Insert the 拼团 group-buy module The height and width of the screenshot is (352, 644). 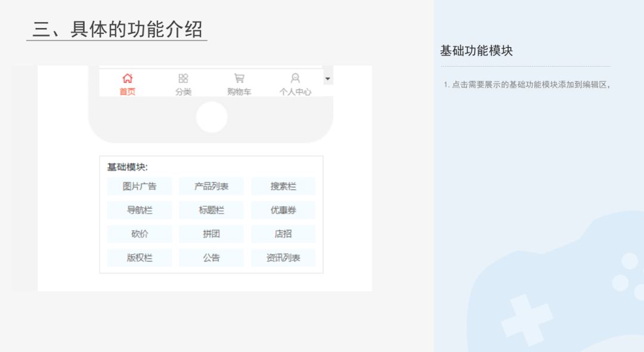click(x=211, y=234)
